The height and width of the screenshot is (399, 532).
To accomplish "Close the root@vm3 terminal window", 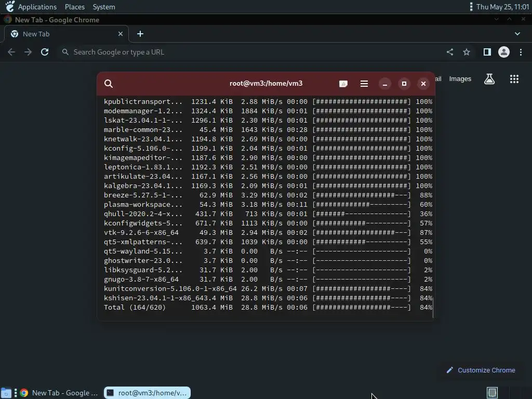I will (x=423, y=84).
